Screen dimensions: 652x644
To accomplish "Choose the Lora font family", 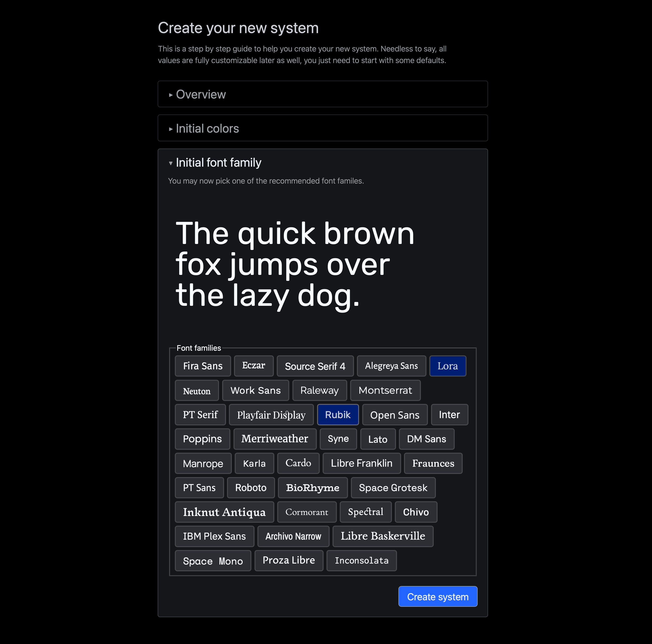I will pos(447,366).
